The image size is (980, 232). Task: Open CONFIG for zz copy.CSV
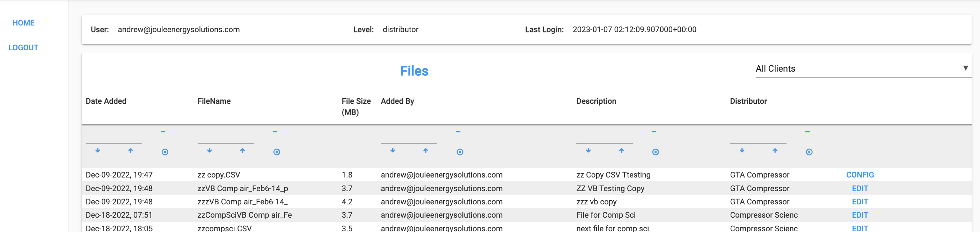860,175
